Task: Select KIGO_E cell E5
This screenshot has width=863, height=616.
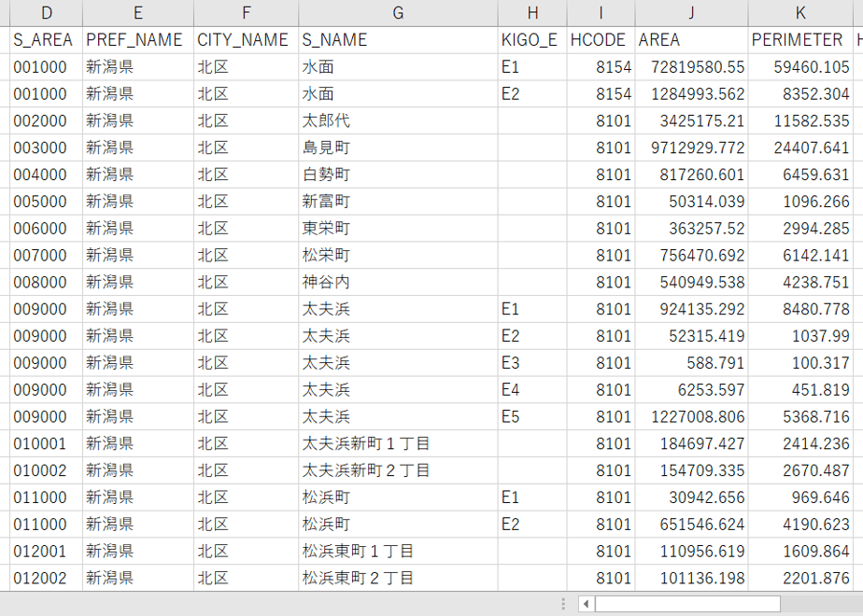Action: click(532, 417)
